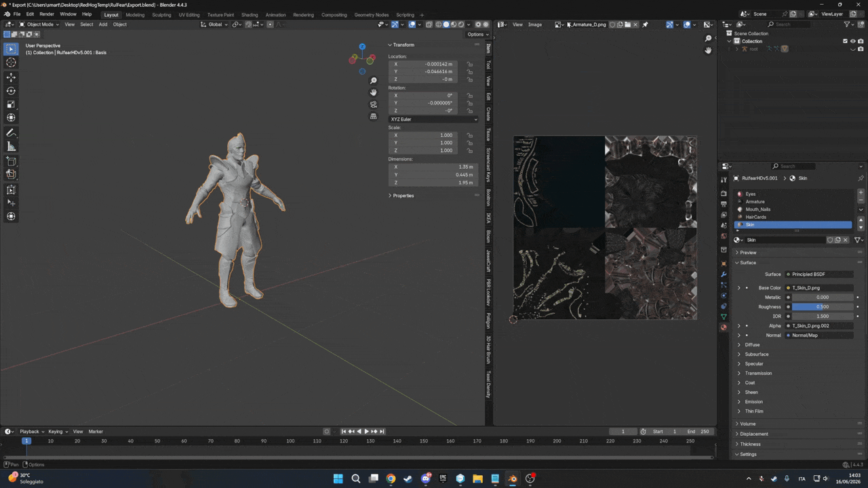Open File Explorer from the Windows taskbar
This screenshot has width=868, height=488.
(477, 479)
